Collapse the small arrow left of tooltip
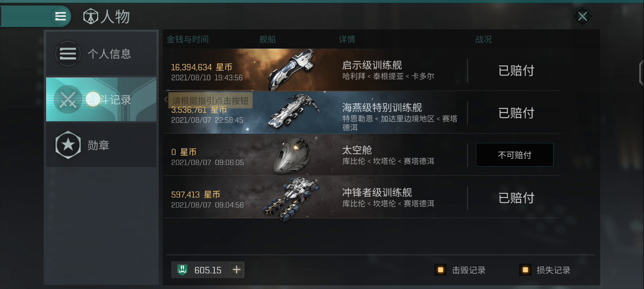 click(166, 100)
